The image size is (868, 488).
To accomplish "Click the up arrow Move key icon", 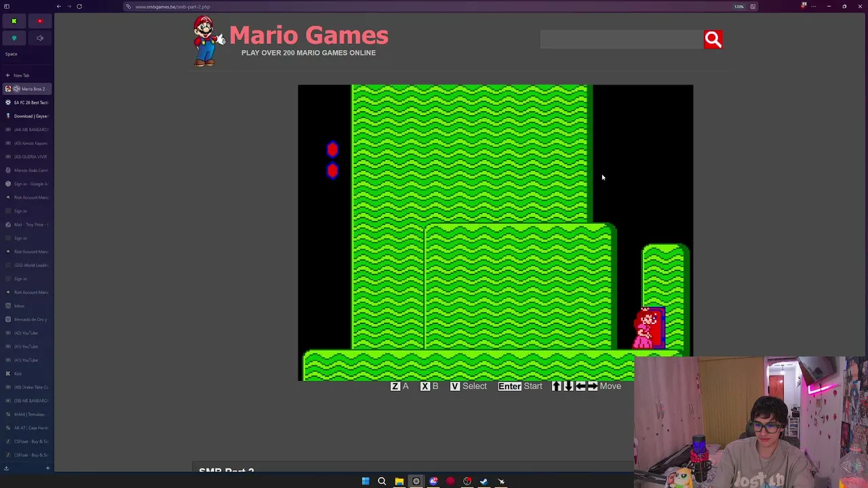I will coord(556,386).
